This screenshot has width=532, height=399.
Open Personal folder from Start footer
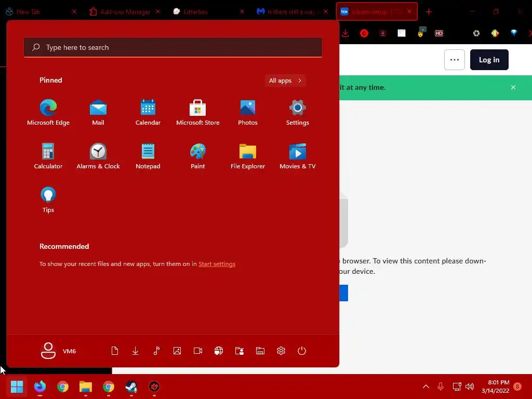tap(240, 351)
